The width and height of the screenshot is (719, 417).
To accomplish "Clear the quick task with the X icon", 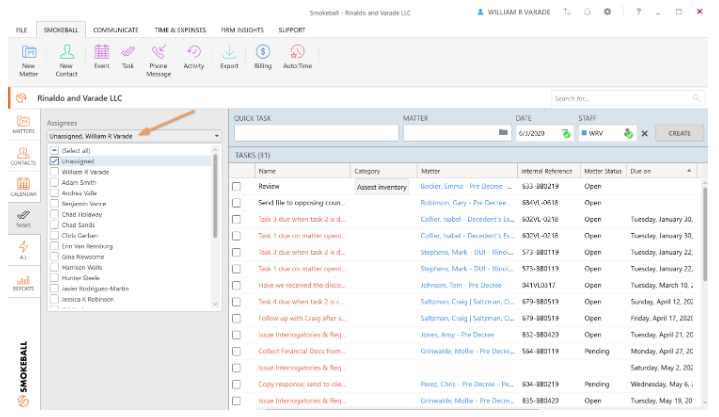I will (x=644, y=133).
